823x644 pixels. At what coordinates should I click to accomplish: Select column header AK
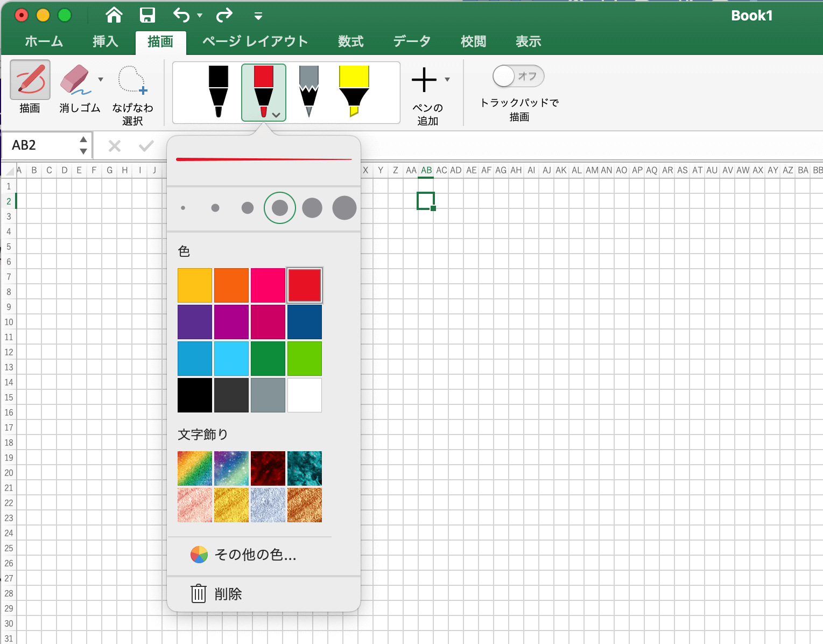561,170
